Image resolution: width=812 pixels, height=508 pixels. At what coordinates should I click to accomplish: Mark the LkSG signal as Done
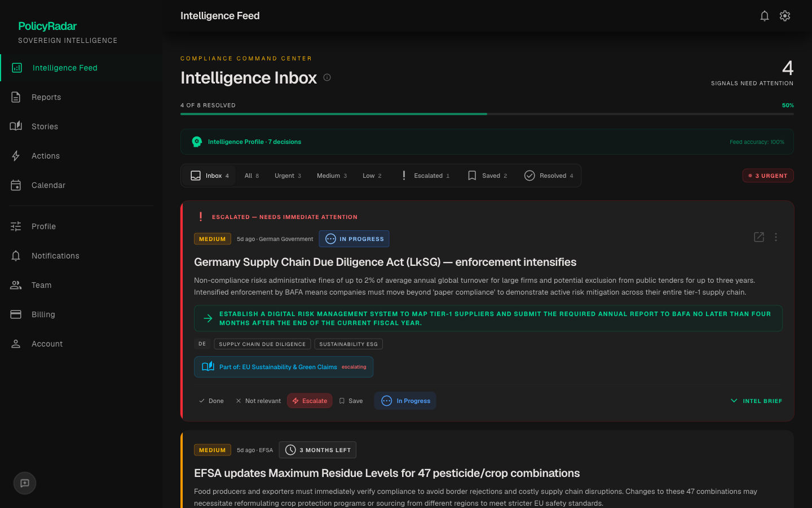pyautogui.click(x=211, y=400)
